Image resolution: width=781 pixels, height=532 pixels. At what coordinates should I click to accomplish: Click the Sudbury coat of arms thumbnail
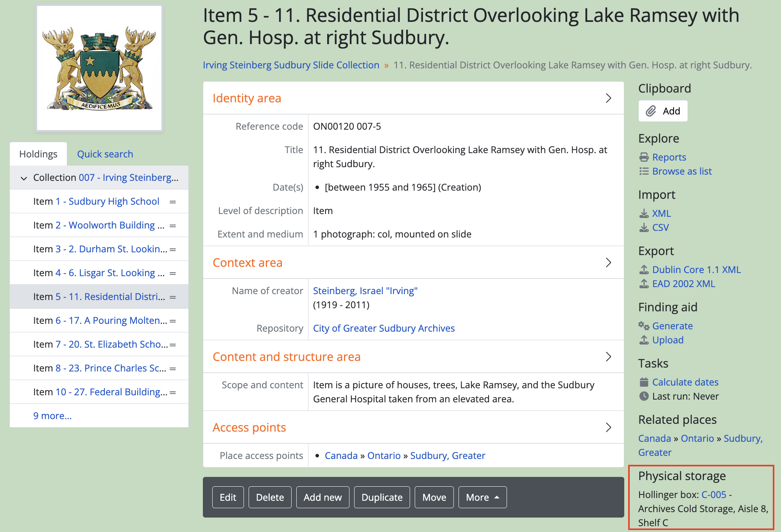[99, 68]
